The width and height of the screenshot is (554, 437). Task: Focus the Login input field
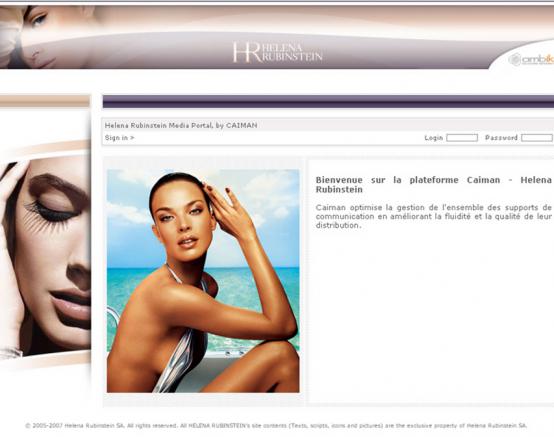pyautogui.click(x=462, y=138)
